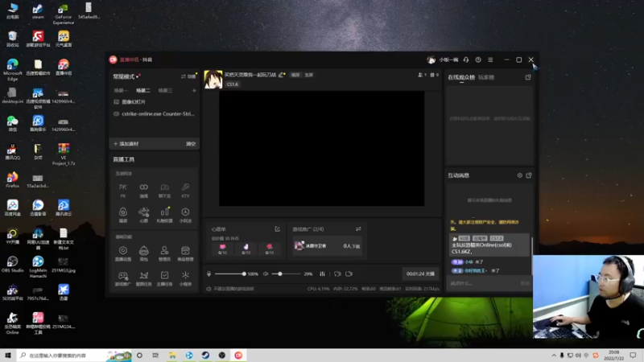Click the 冰原守卫者 game promotion card
The width and height of the screenshot is (644, 362).
[327, 246]
